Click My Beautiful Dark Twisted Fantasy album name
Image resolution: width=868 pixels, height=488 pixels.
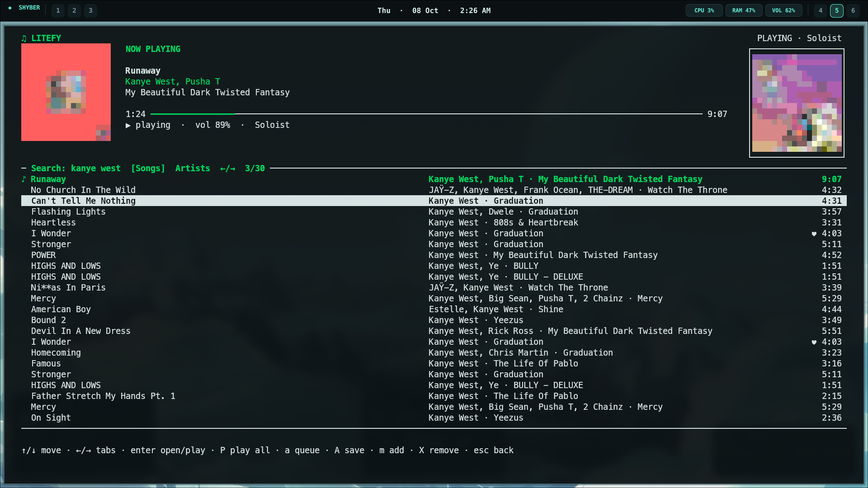[x=208, y=93]
